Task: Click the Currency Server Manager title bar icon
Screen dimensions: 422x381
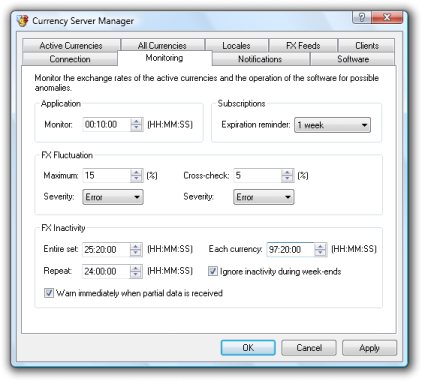Action: point(22,21)
